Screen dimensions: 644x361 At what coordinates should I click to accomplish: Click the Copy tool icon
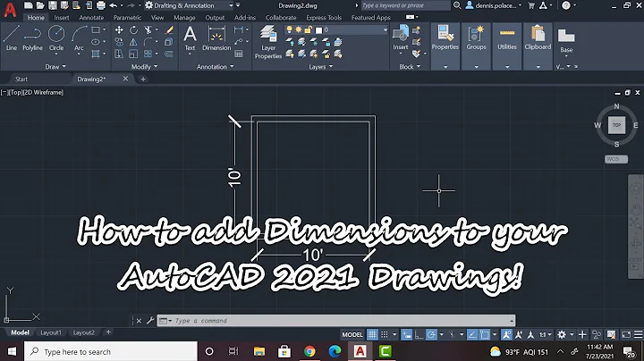pos(119,42)
